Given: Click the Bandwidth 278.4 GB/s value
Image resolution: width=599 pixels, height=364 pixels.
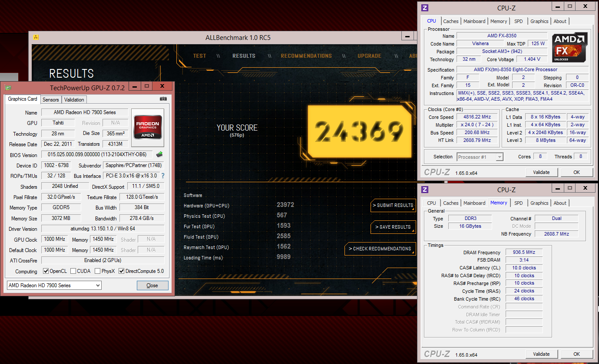Looking at the screenshot, I should 141,218.
